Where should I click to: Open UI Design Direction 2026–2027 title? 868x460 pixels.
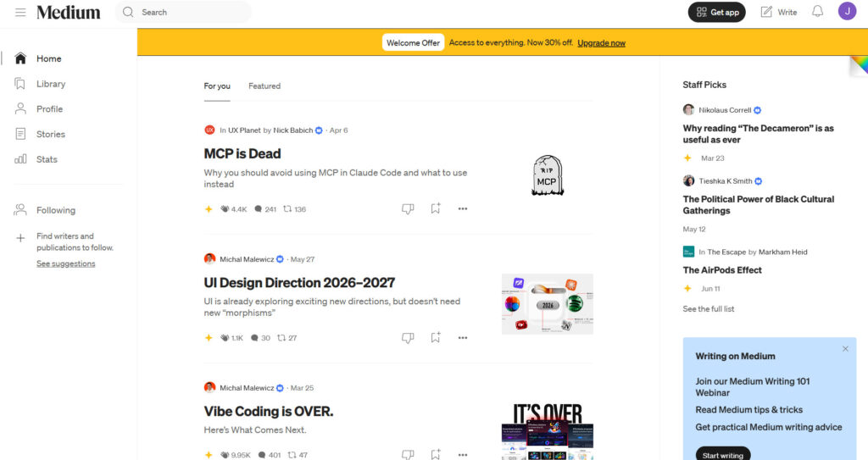299,283
